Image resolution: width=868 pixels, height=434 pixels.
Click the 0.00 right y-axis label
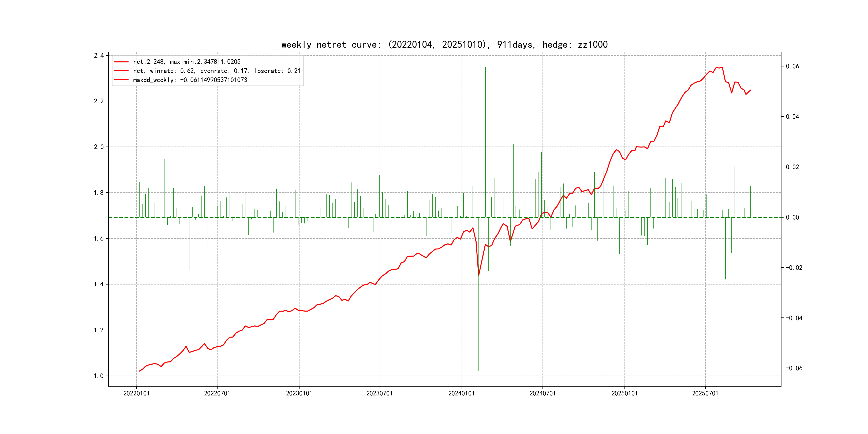[x=792, y=218]
